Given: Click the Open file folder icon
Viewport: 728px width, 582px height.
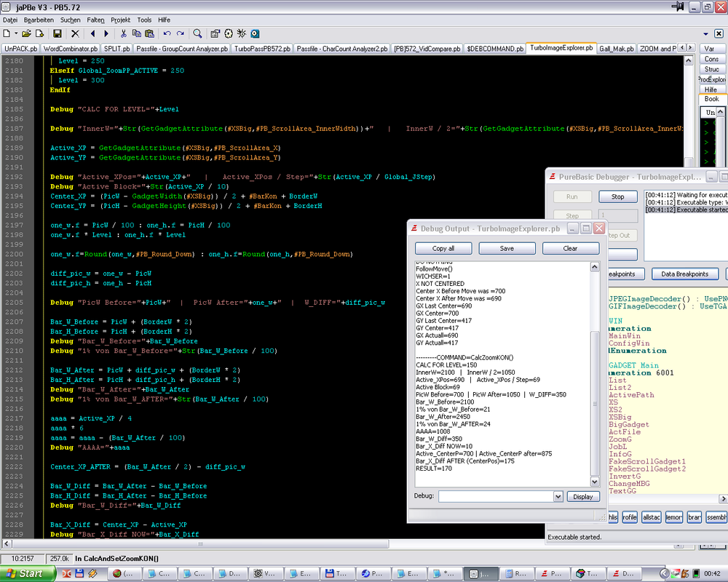Looking at the screenshot, I should coord(27,33).
